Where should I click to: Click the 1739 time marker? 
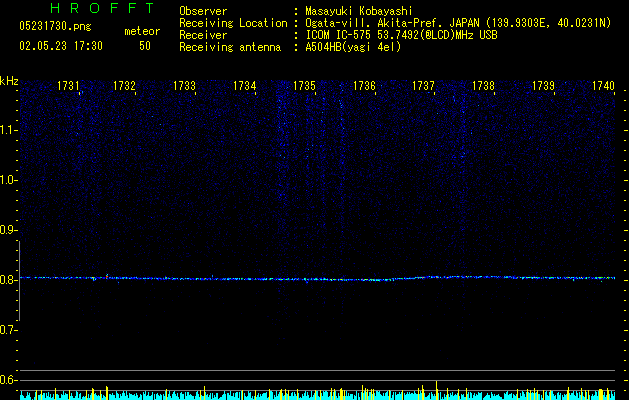tap(543, 86)
